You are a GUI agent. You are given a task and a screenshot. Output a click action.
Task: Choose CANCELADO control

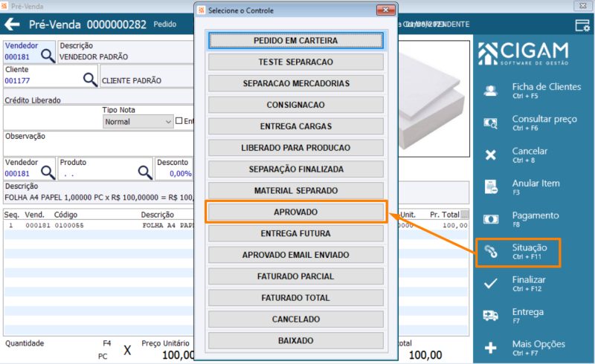[295, 319]
